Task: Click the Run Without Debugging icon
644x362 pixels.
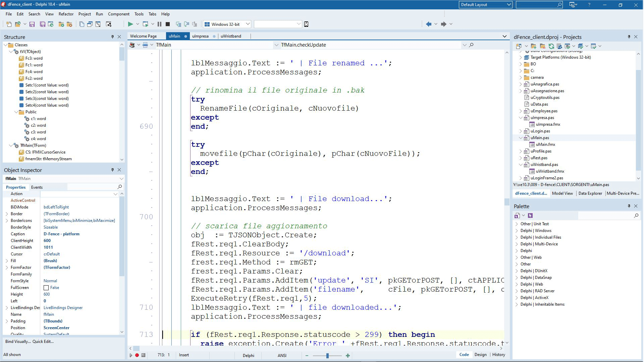Action: pos(145,24)
